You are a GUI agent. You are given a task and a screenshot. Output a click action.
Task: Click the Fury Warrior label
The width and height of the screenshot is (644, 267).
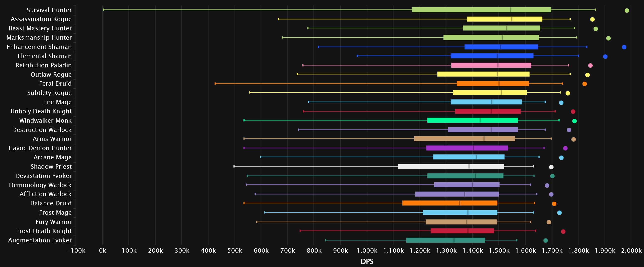(x=53, y=222)
